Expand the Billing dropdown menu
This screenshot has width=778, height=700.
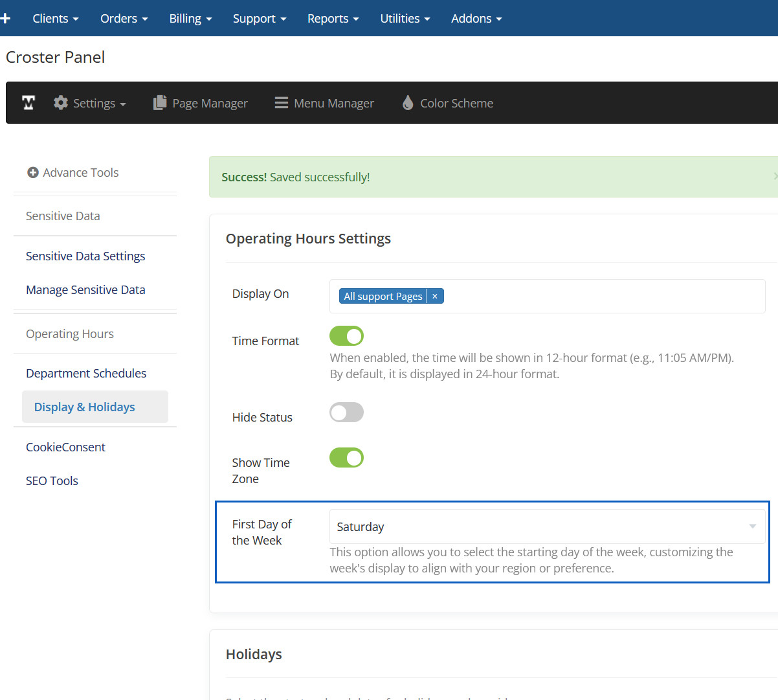(190, 18)
